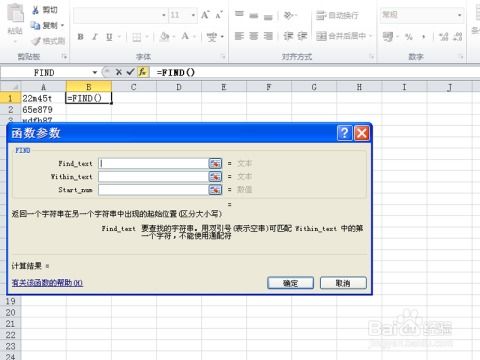
Task: Select column D header
Action: [179, 87]
